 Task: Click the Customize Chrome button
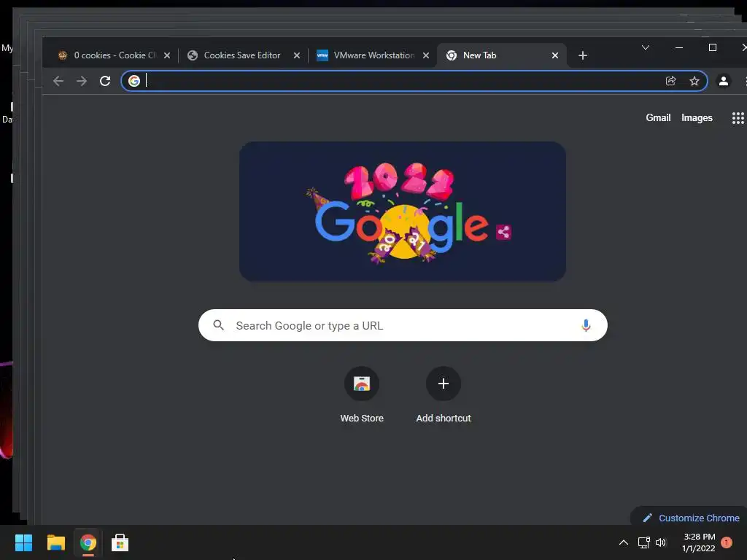[x=690, y=518]
